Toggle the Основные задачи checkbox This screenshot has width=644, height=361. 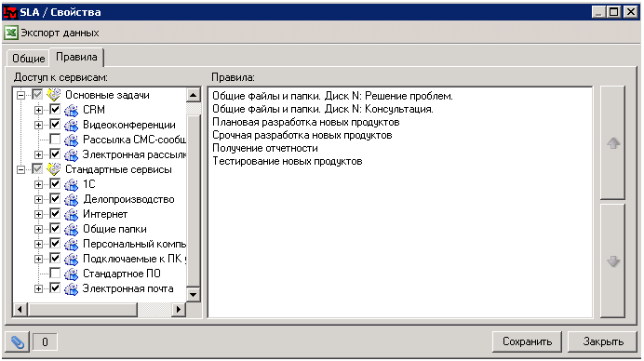[37, 95]
